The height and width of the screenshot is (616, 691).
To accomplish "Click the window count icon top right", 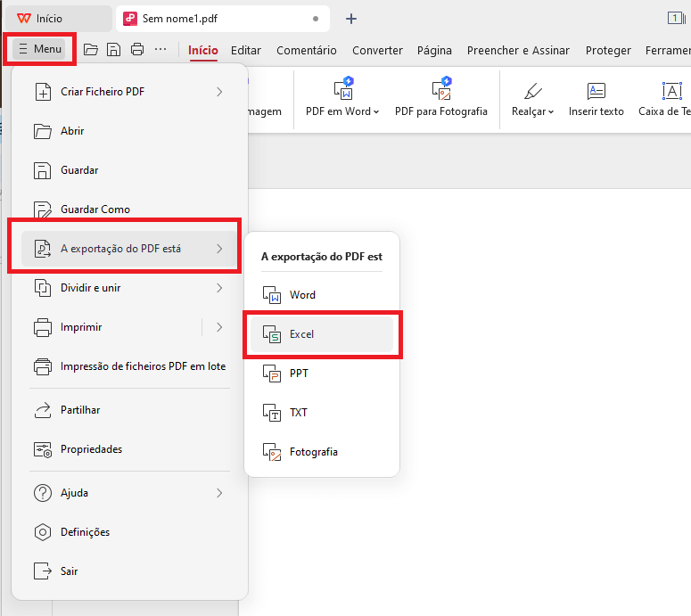I will point(677,18).
